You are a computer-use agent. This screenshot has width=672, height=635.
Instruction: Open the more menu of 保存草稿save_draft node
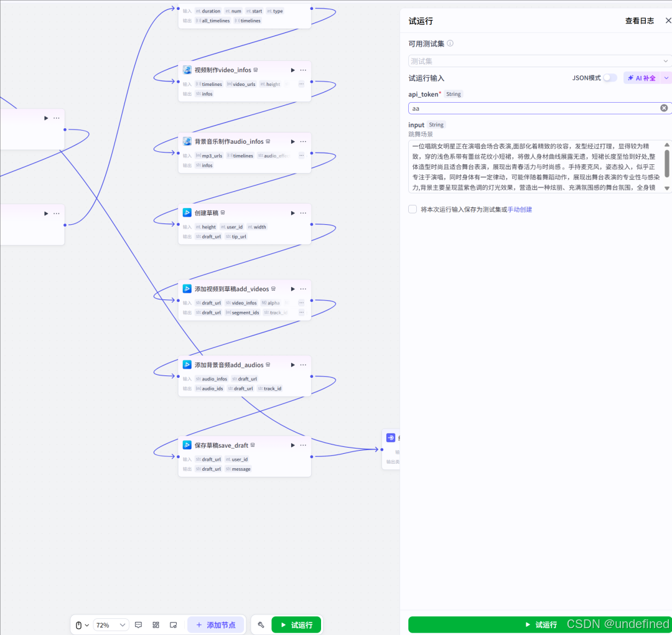pyautogui.click(x=303, y=446)
